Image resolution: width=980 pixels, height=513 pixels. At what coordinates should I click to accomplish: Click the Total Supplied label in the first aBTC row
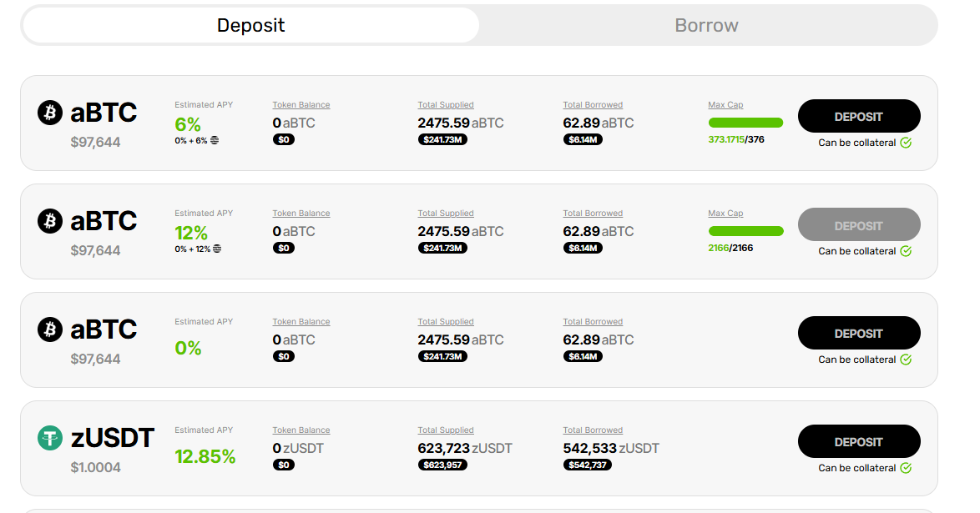tap(446, 105)
